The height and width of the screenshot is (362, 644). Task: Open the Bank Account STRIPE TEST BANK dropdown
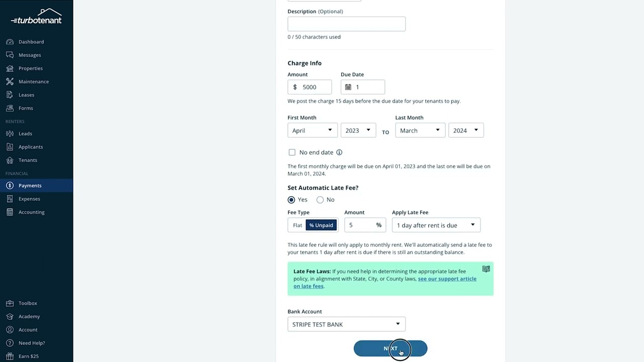347,324
